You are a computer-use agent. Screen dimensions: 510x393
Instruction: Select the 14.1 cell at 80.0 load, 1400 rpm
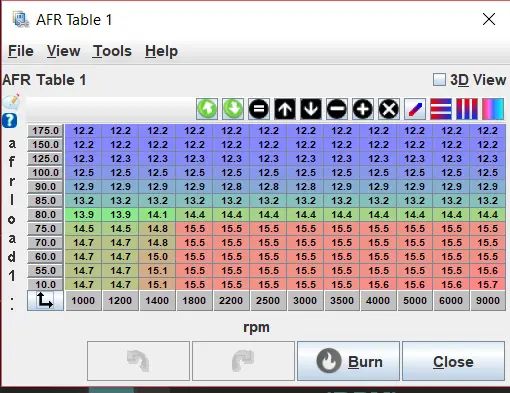[x=157, y=214]
